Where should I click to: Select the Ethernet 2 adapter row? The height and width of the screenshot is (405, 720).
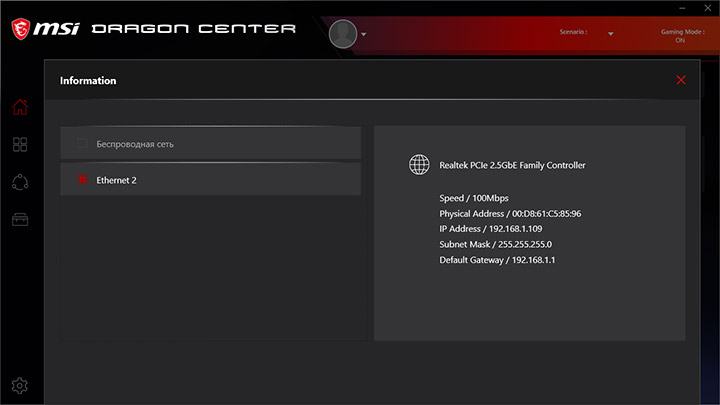click(210, 180)
